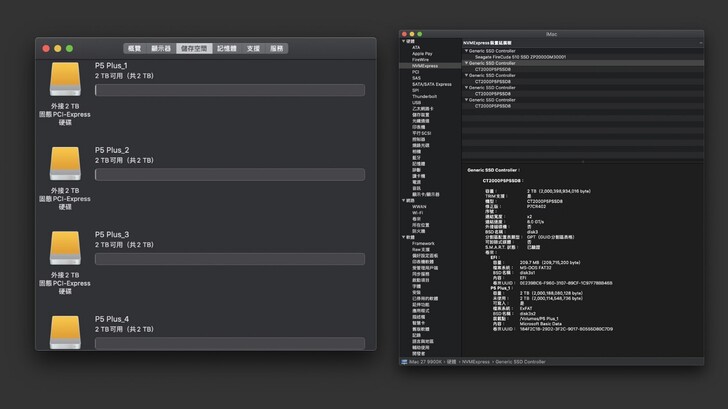The height and width of the screenshot is (409, 728).
Task: Click the P5 Plus_3 drive icon
Action: [x=65, y=246]
